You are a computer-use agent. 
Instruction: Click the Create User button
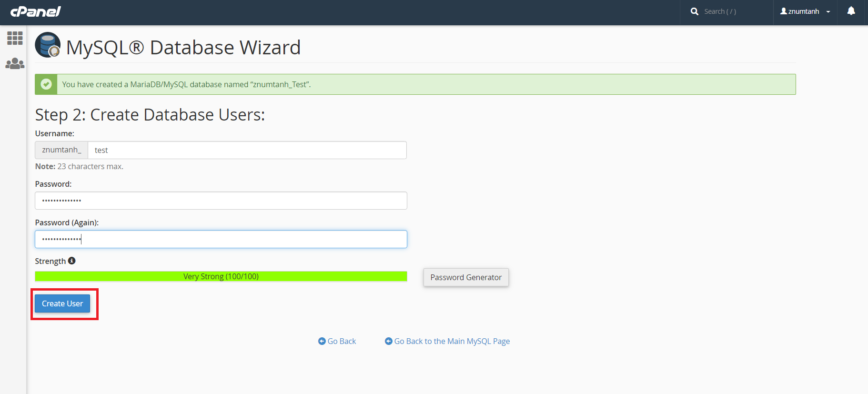click(x=62, y=303)
